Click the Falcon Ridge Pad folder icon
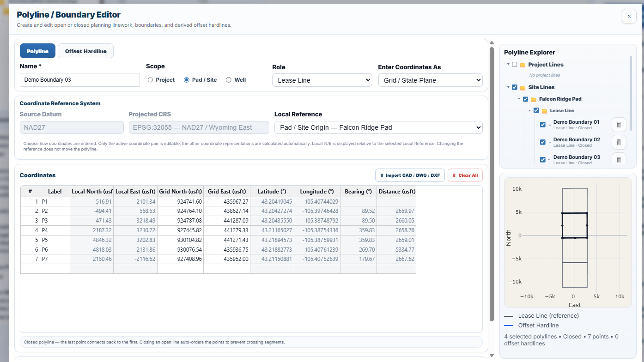The image size is (644, 362). [534, 99]
